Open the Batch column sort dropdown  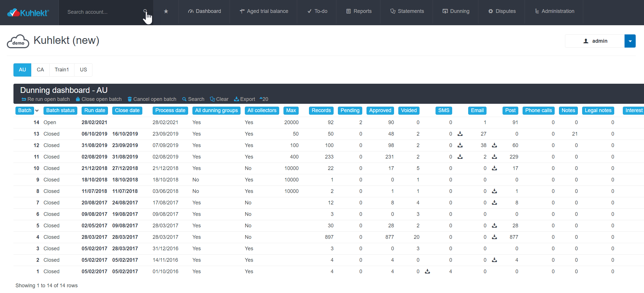coord(37,111)
